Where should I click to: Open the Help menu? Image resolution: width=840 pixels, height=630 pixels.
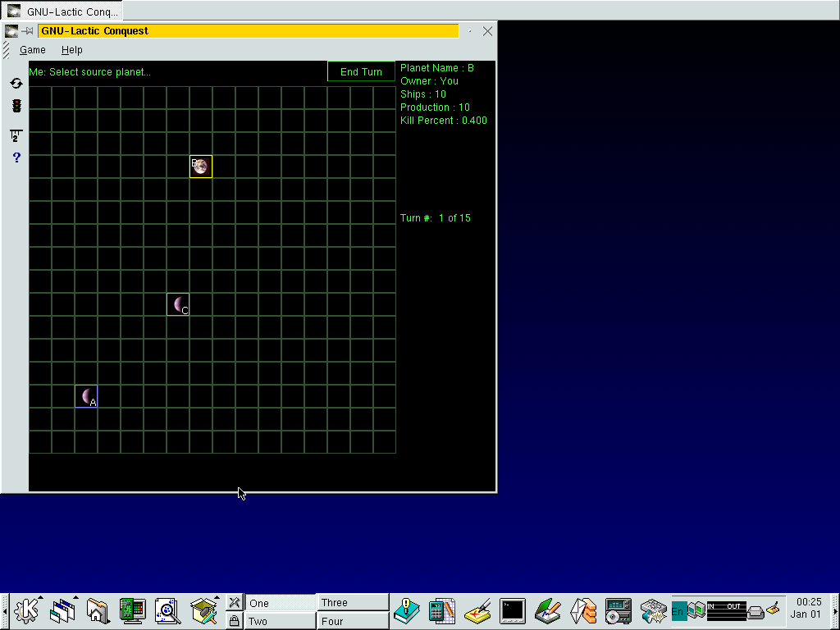click(72, 50)
